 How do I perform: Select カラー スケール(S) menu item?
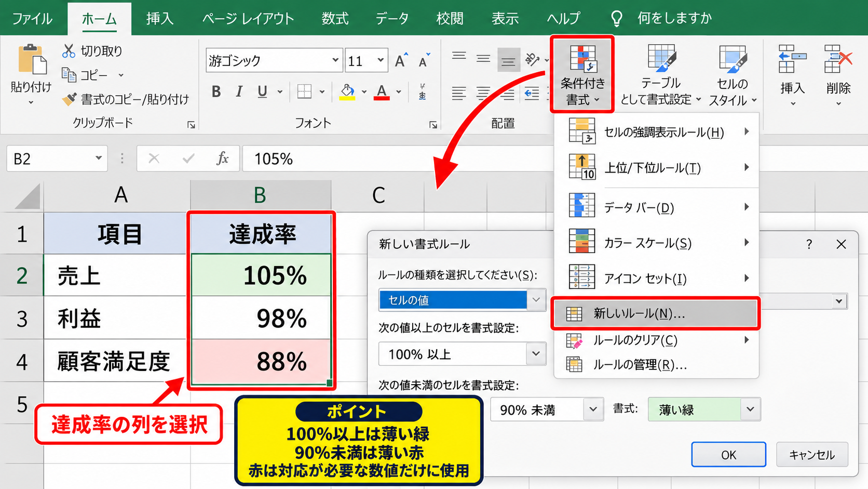pyautogui.click(x=657, y=243)
